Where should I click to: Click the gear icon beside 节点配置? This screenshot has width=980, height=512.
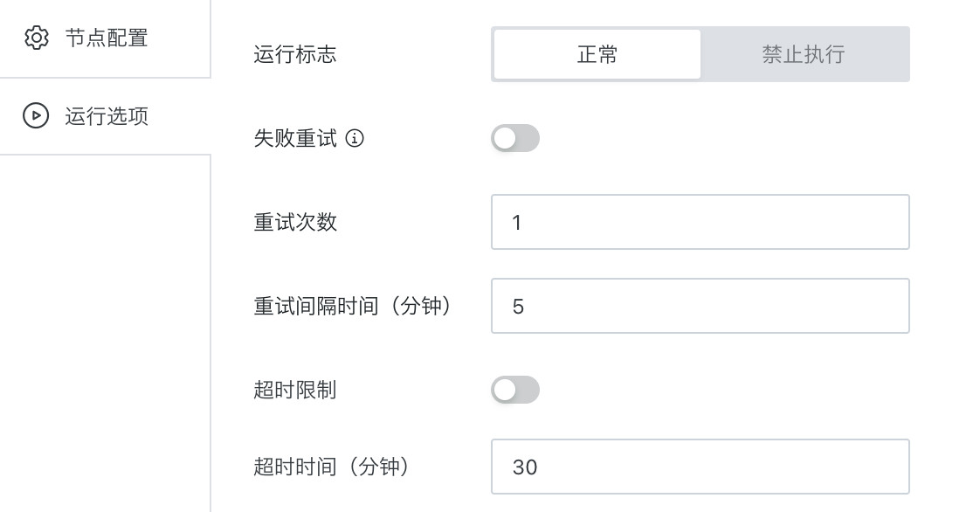tap(37, 38)
